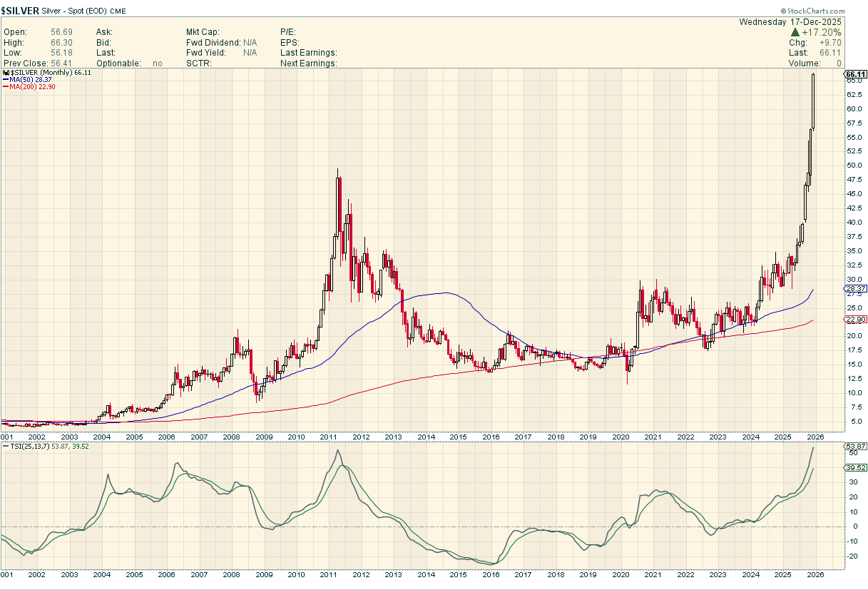Click the red MA(200) legend line marker
868x590 pixels.
[6, 87]
